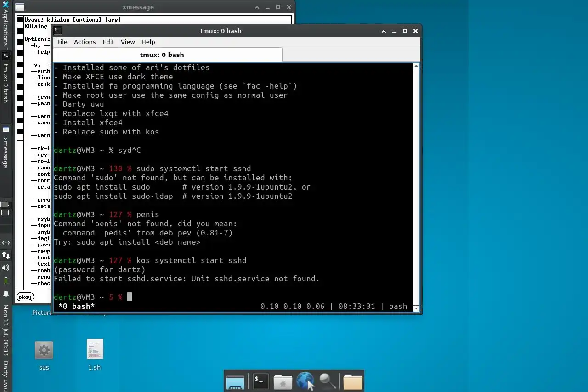Image resolution: width=588 pixels, height=392 pixels.
Task: Click the Show Desktop dock icon
Action: point(235,382)
